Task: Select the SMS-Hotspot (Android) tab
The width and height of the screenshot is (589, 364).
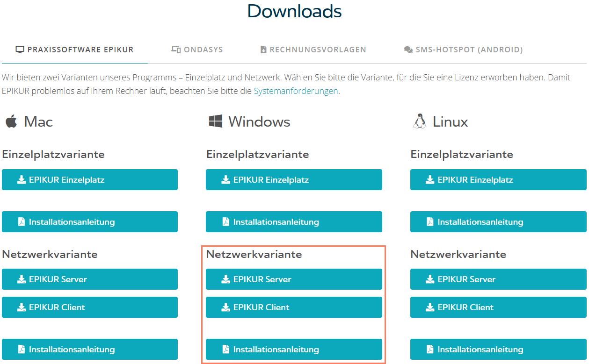Action: [x=463, y=50]
